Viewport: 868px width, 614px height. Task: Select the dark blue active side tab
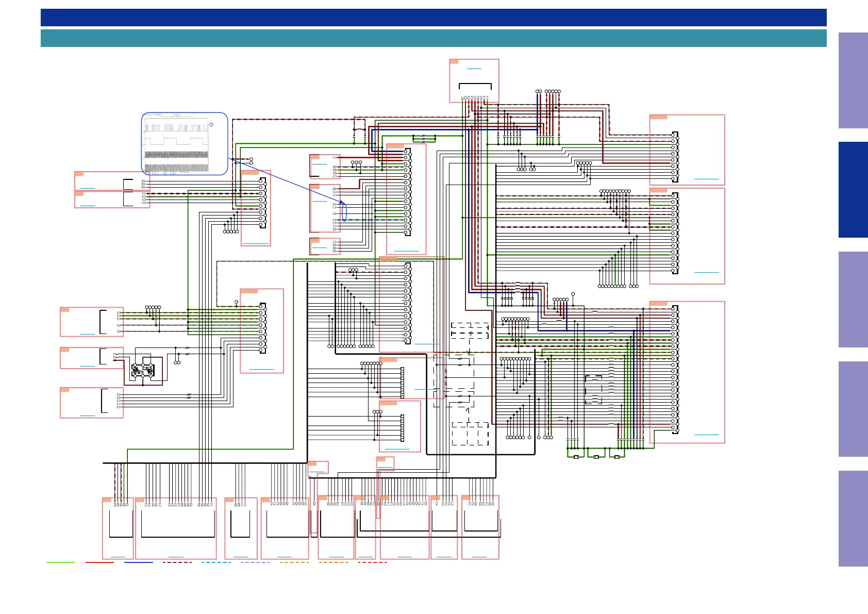(853, 190)
